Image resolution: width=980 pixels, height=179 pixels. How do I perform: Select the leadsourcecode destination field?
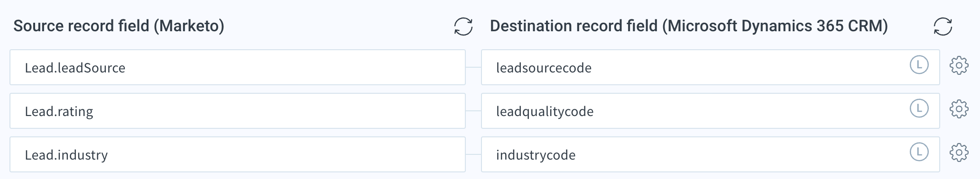coord(710,67)
